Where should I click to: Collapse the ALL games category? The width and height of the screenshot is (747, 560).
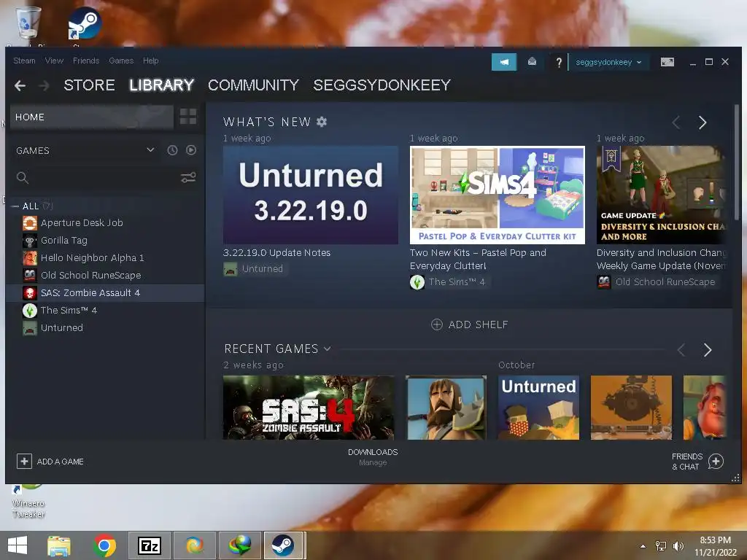coord(15,206)
